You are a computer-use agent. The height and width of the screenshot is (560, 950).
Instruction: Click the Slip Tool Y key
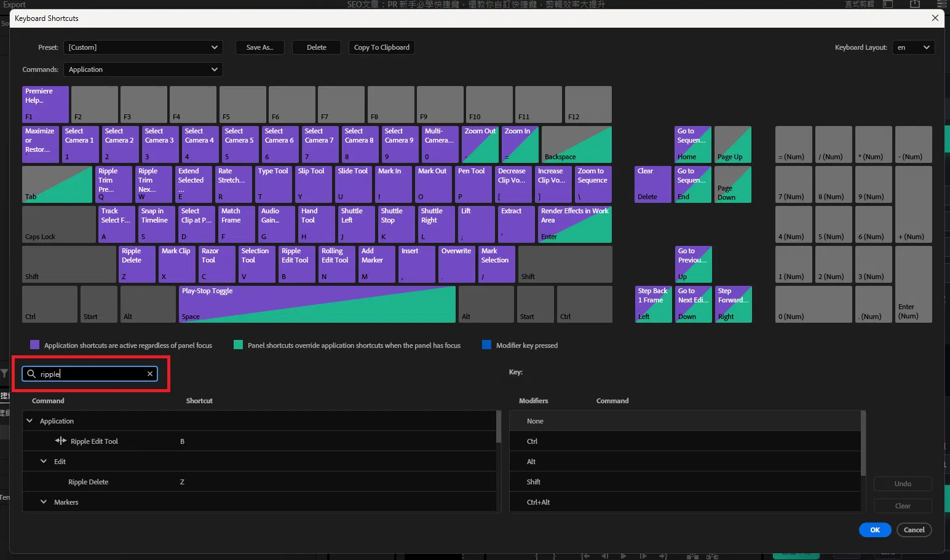[x=314, y=184]
